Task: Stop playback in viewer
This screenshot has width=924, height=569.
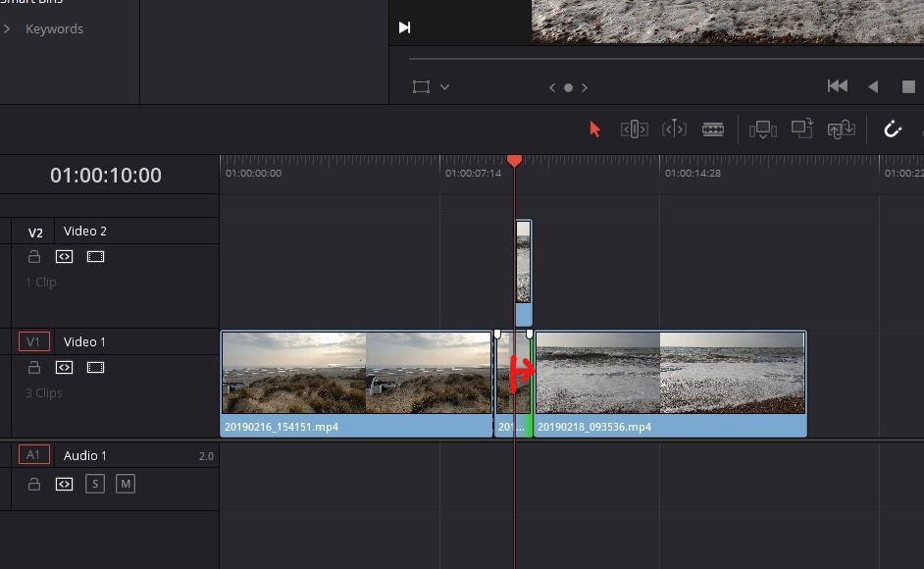Action: (x=908, y=86)
